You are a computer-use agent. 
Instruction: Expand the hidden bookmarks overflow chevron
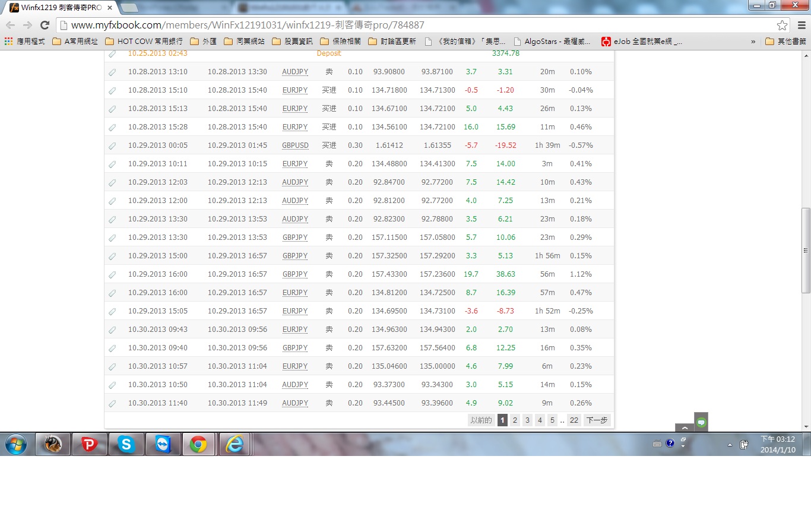(753, 42)
